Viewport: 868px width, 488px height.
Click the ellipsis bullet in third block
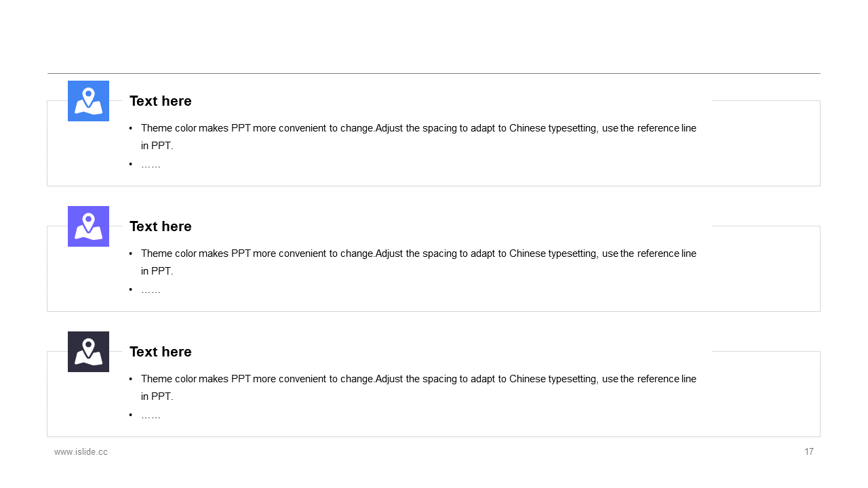pyautogui.click(x=151, y=415)
